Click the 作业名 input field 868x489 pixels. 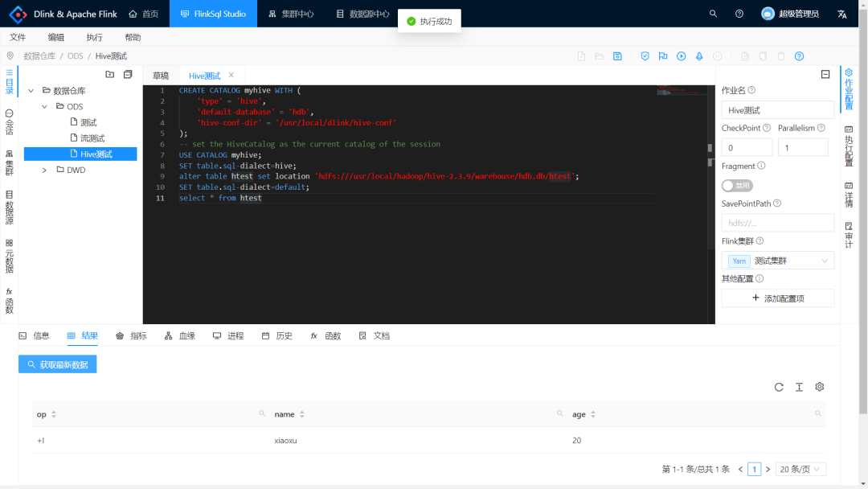coord(778,110)
